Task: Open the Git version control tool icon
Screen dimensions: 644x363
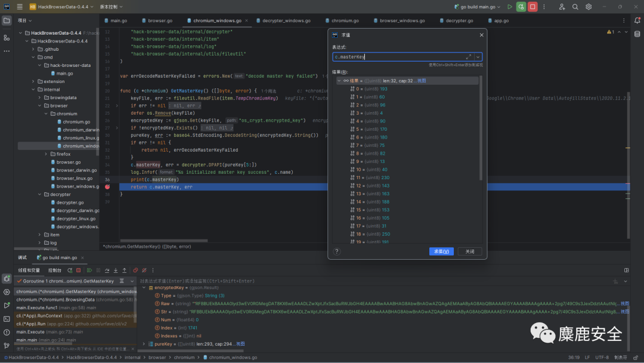Action: click(x=7, y=345)
